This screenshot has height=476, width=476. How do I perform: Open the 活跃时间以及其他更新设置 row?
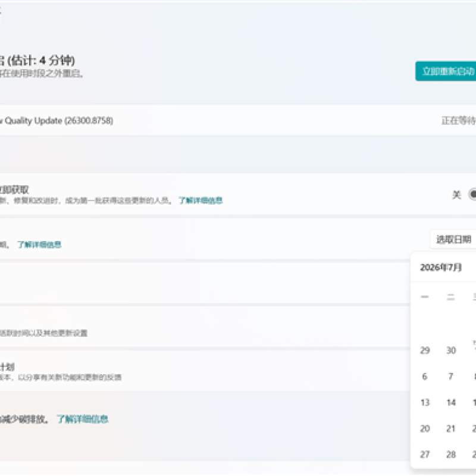[x=205, y=326]
